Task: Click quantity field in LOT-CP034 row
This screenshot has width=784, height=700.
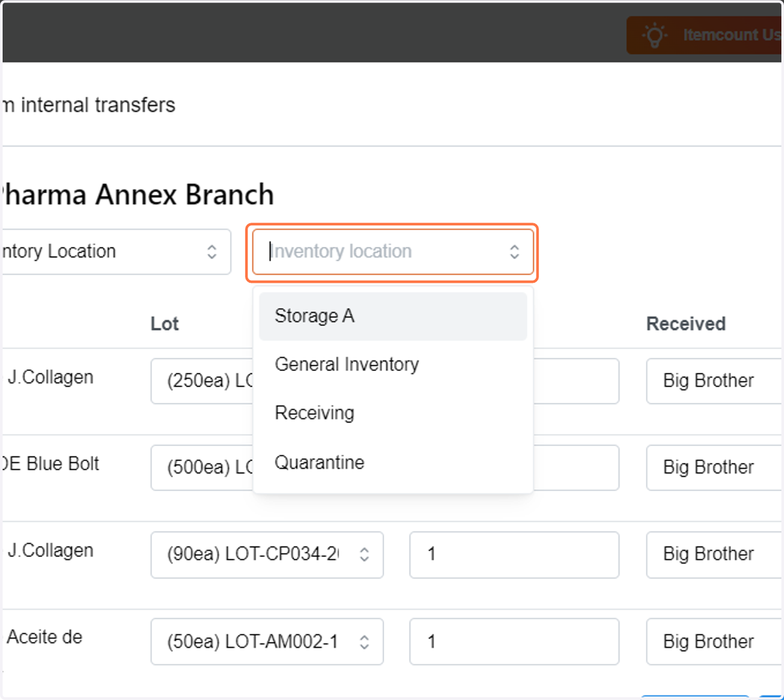Action: pyautogui.click(x=514, y=554)
